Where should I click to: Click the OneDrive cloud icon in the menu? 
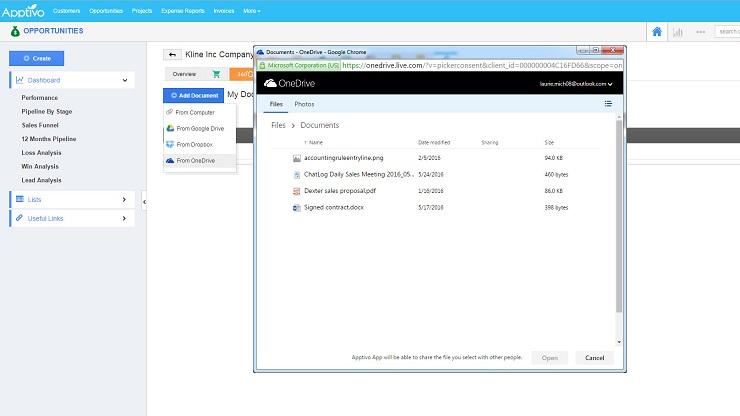[170, 161]
